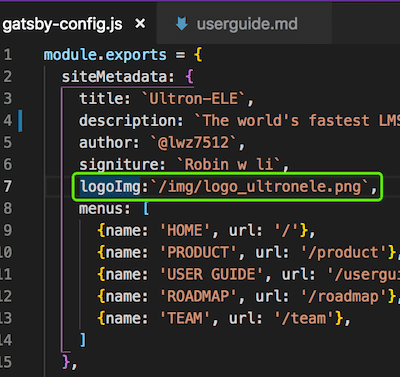
Task: Click the 'siteMetadata:' key
Action: point(118,77)
